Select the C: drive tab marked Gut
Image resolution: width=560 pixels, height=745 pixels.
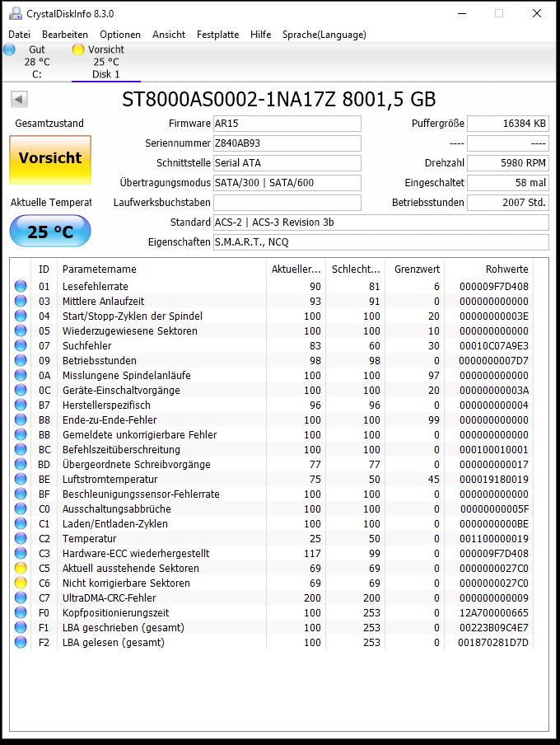pyautogui.click(x=35, y=62)
